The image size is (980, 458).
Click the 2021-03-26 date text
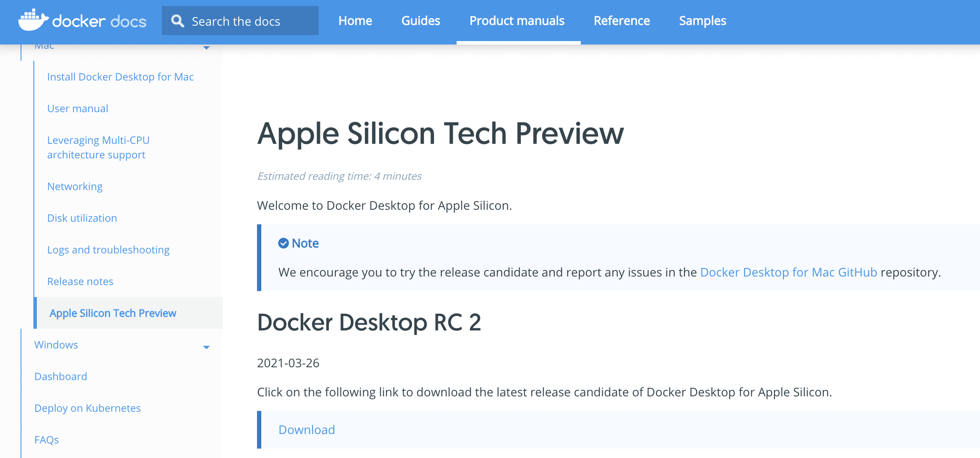pyautogui.click(x=288, y=363)
